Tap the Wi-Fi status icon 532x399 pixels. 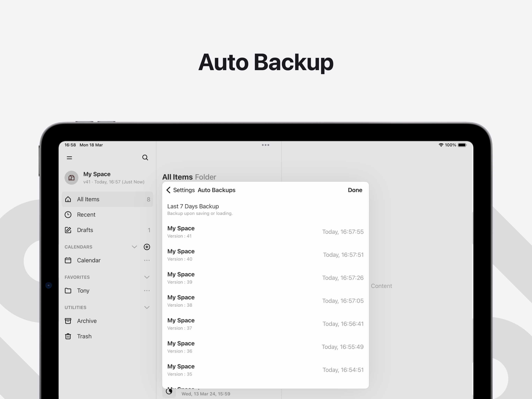(x=441, y=145)
